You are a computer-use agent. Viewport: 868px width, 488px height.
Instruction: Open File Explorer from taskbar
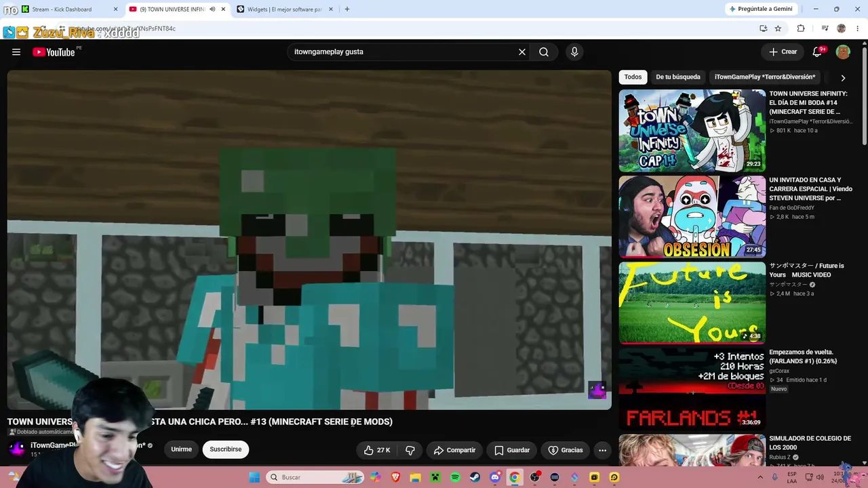pyautogui.click(x=415, y=477)
